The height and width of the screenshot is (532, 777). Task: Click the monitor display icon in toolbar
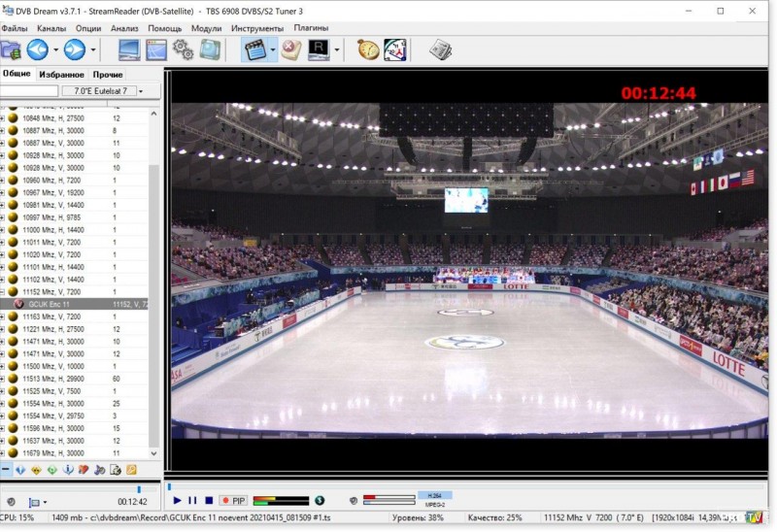[129, 50]
